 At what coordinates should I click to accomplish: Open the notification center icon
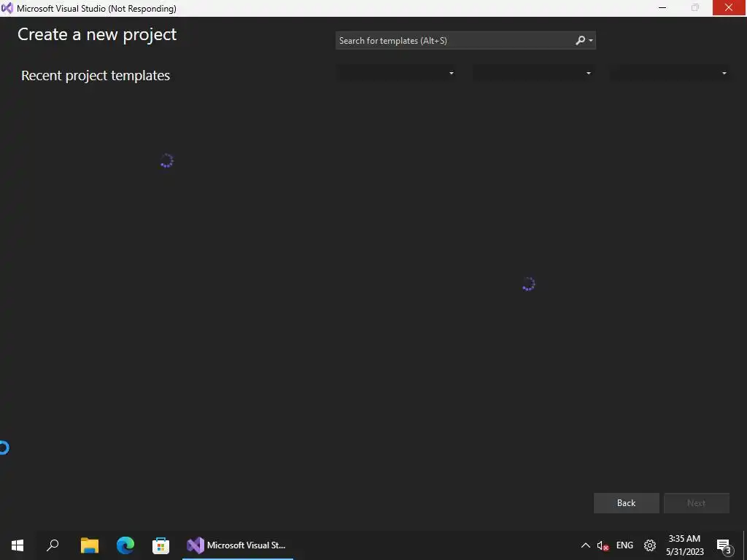point(724,545)
